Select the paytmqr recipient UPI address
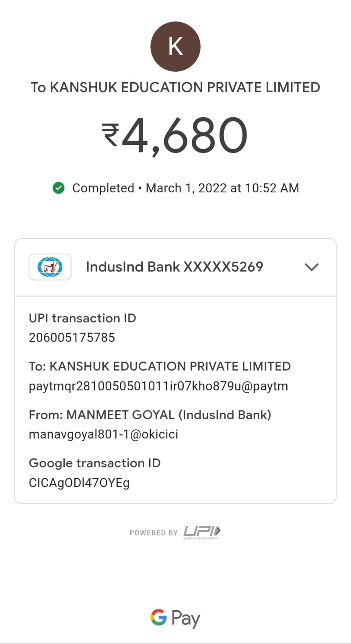This screenshot has height=644, width=351. point(158,386)
